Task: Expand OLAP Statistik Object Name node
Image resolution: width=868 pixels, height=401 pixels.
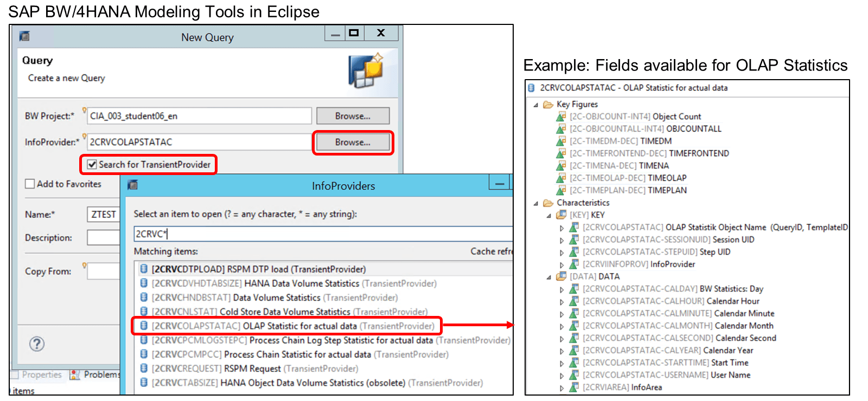Action: click(562, 228)
